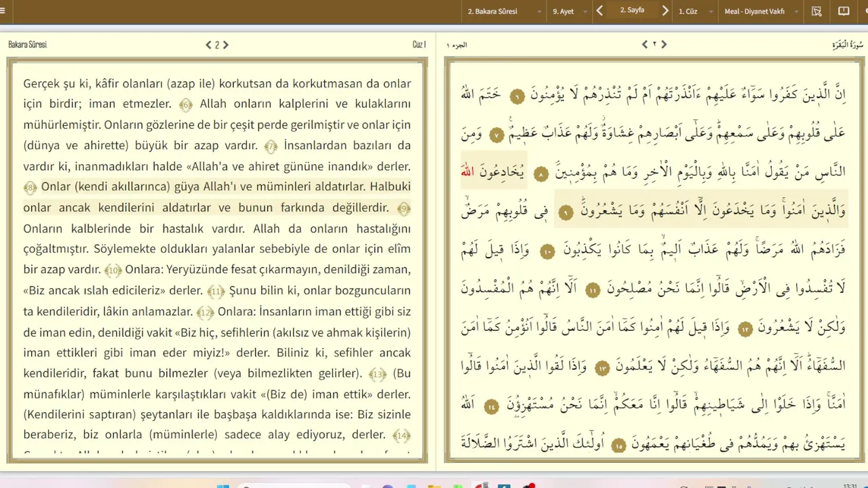Click right arrow in translation pane header
This screenshot has width=868, height=488.
point(226,45)
